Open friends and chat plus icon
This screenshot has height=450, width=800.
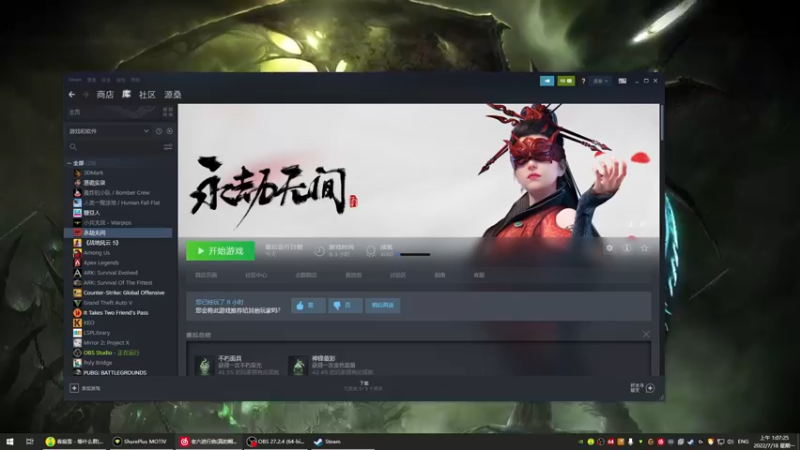click(x=650, y=388)
